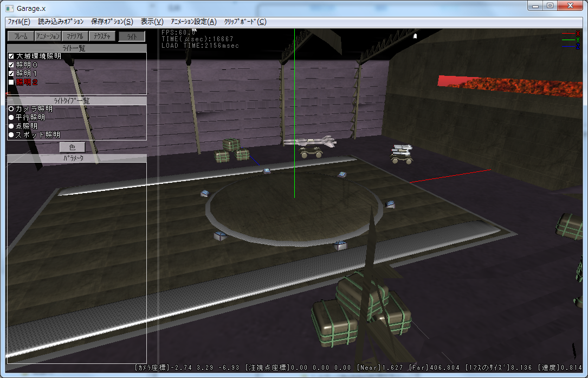The width and height of the screenshot is (588, 378).
Task: Click the 色 color button
Action: click(x=72, y=147)
